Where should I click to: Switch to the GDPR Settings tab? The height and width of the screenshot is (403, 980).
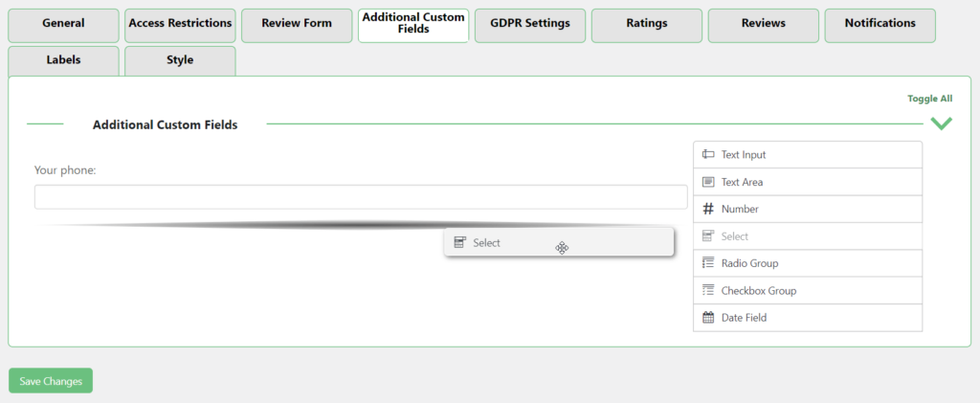[529, 24]
